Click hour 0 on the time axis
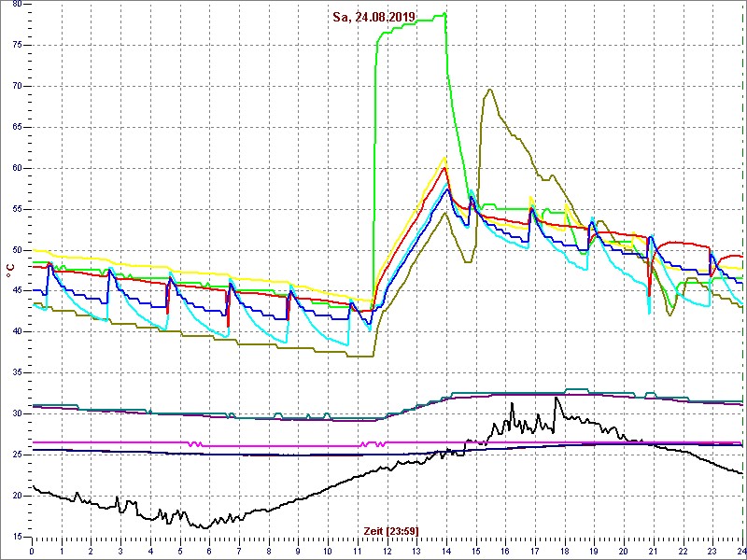747x560 pixels. point(32,550)
